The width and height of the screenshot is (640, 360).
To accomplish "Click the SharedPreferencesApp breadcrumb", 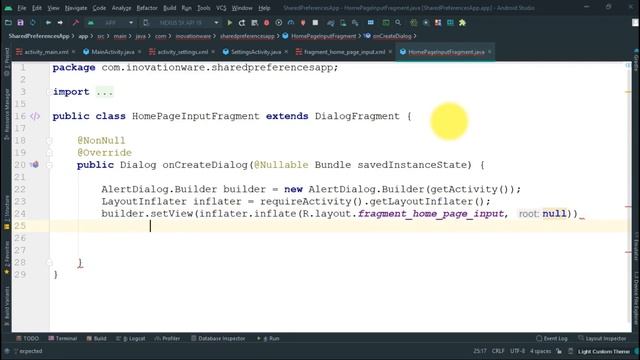I will tap(39, 36).
